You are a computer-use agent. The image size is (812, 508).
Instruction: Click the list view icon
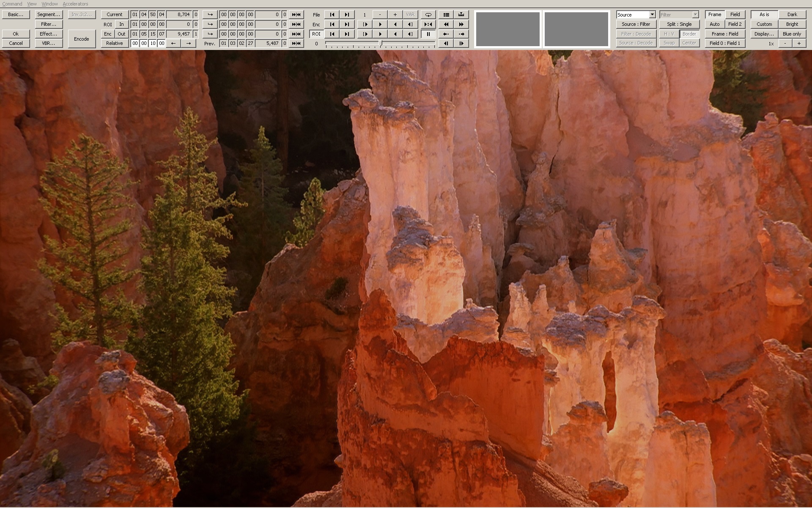(446, 14)
